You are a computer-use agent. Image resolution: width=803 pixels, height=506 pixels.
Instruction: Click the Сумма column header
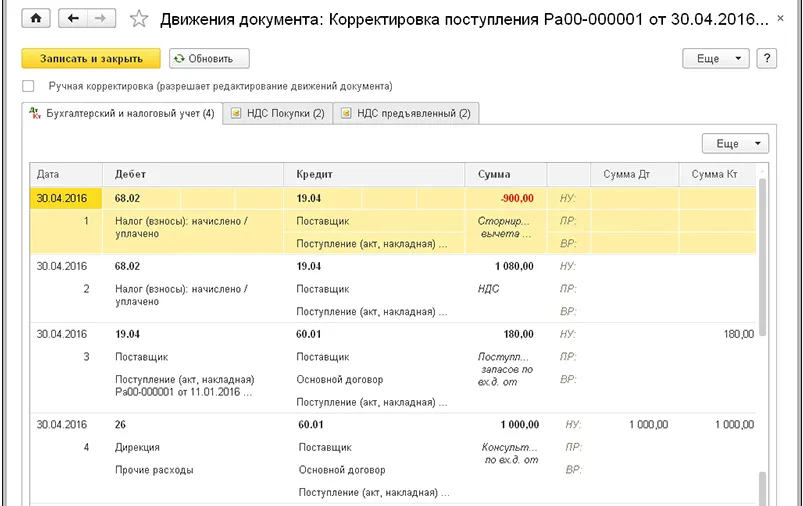coord(505,174)
